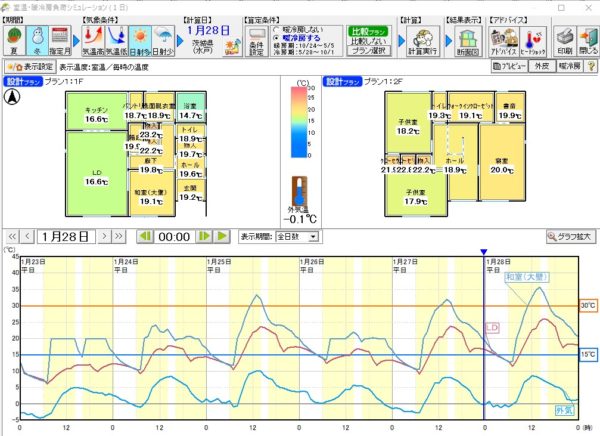The image size is (600, 436).
Task: Step back one hour with green rewind
Action: point(145,236)
